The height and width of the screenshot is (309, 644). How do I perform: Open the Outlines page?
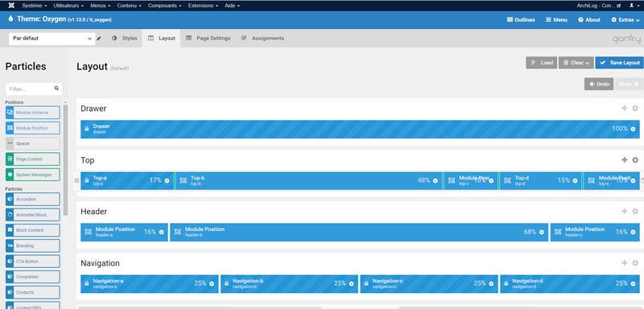tap(521, 19)
